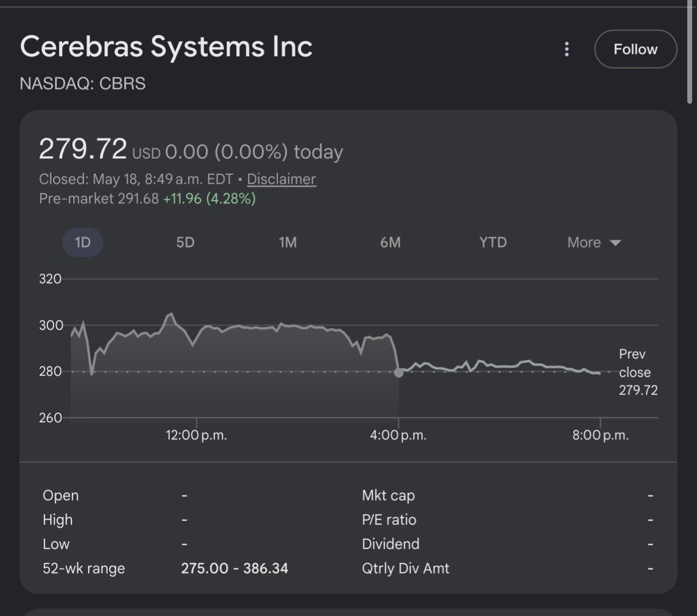The width and height of the screenshot is (697, 616).
Task: Click the NASDAQ: CBRS ticker text
Action: (83, 84)
